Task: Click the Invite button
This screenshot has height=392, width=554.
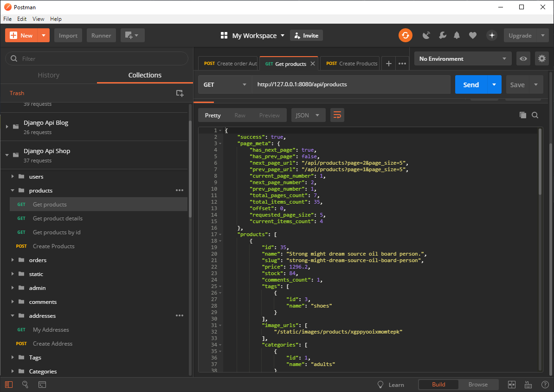Action: tap(306, 35)
